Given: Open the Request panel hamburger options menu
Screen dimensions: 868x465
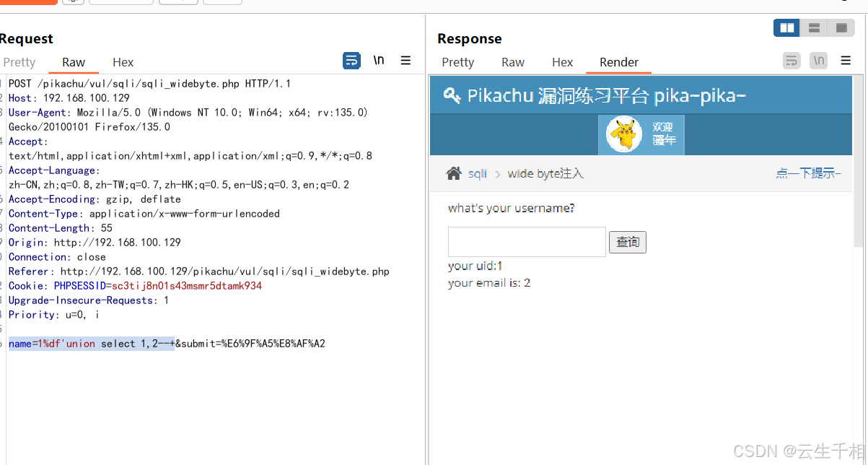Looking at the screenshot, I should coord(405,61).
